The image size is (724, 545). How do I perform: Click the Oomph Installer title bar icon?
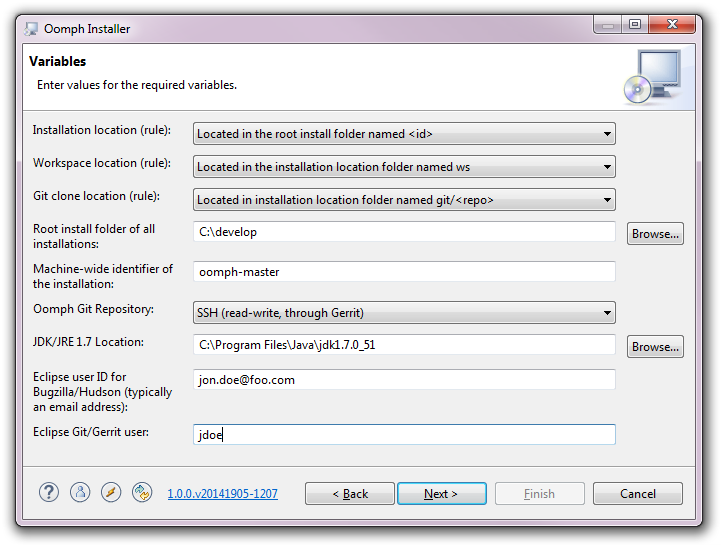click(x=31, y=29)
